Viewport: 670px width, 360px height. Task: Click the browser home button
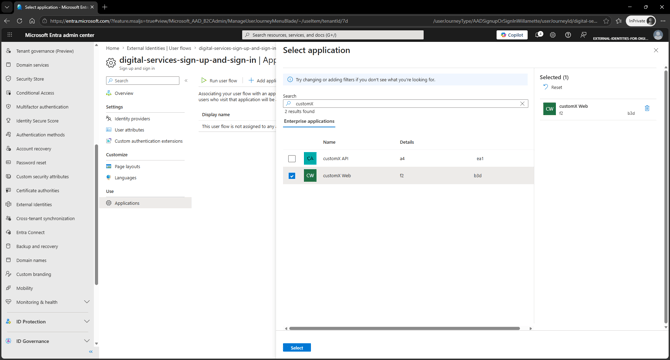click(32, 21)
